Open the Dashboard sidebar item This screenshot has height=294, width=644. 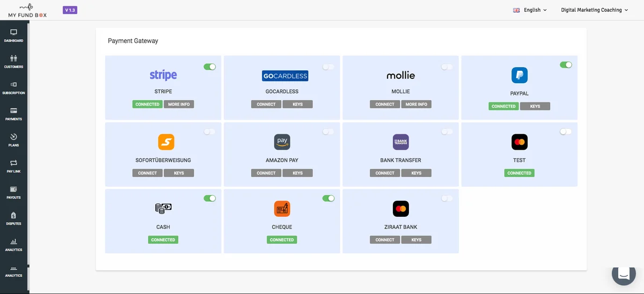[x=13, y=36]
